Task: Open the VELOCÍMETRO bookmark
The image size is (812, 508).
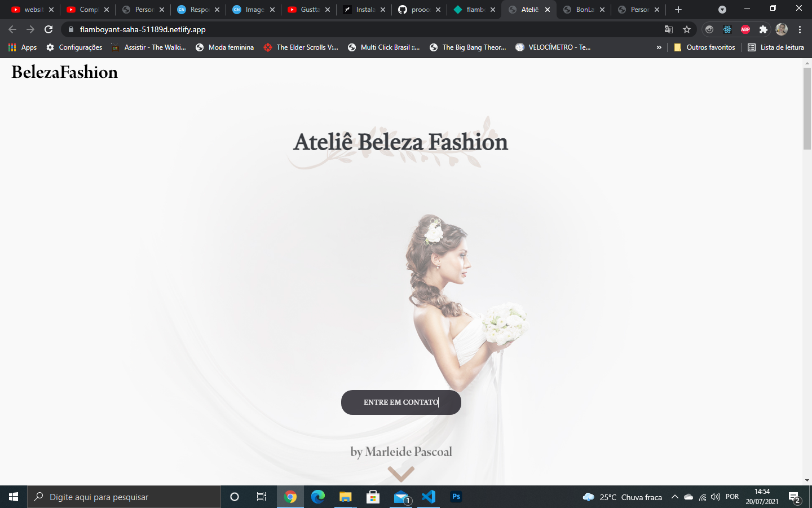Action: click(553, 47)
